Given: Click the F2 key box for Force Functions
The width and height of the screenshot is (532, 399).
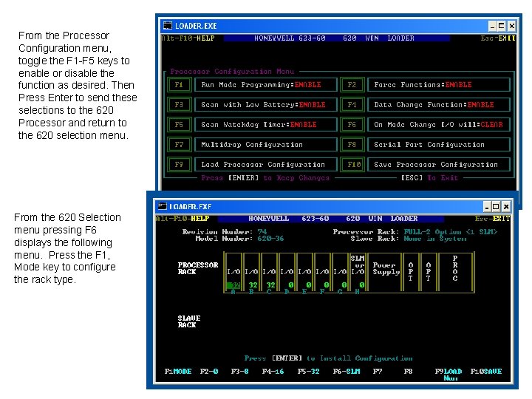Looking at the screenshot, I should tap(352, 84).
